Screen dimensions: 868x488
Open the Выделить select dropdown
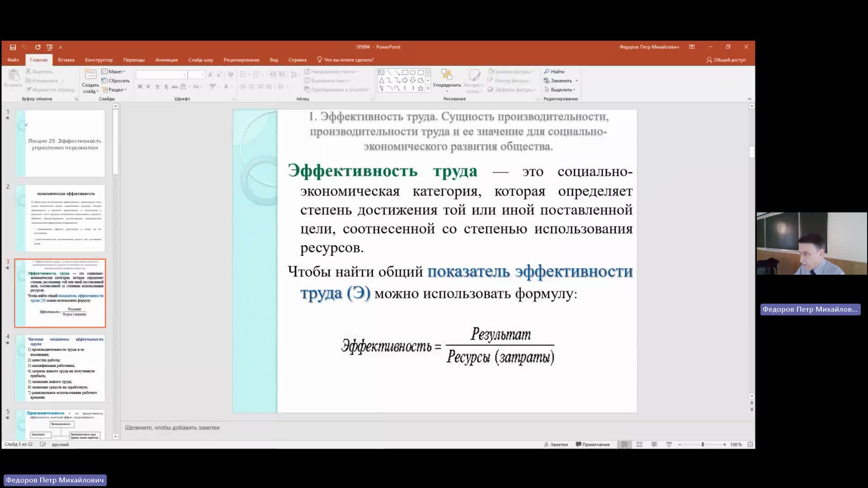[x=560, y=89]
